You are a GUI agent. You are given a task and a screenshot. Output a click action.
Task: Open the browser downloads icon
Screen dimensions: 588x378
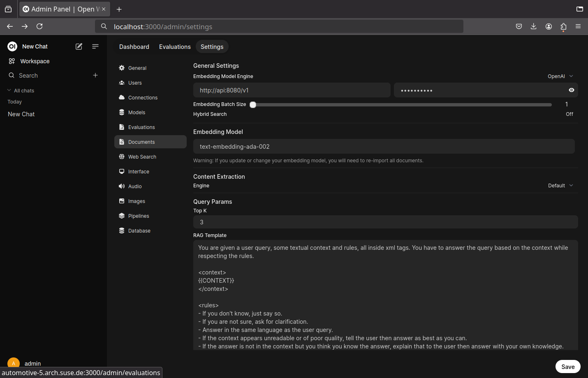534,26
